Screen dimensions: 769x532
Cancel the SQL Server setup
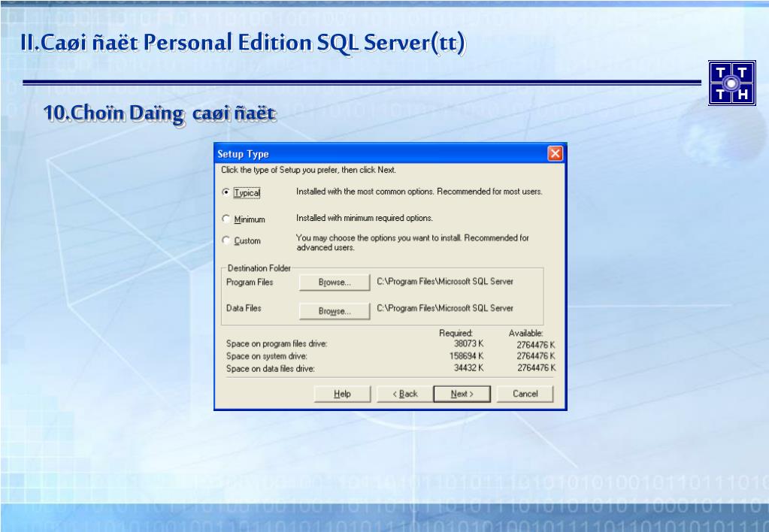pyautogui.click(x=525, y=394)
